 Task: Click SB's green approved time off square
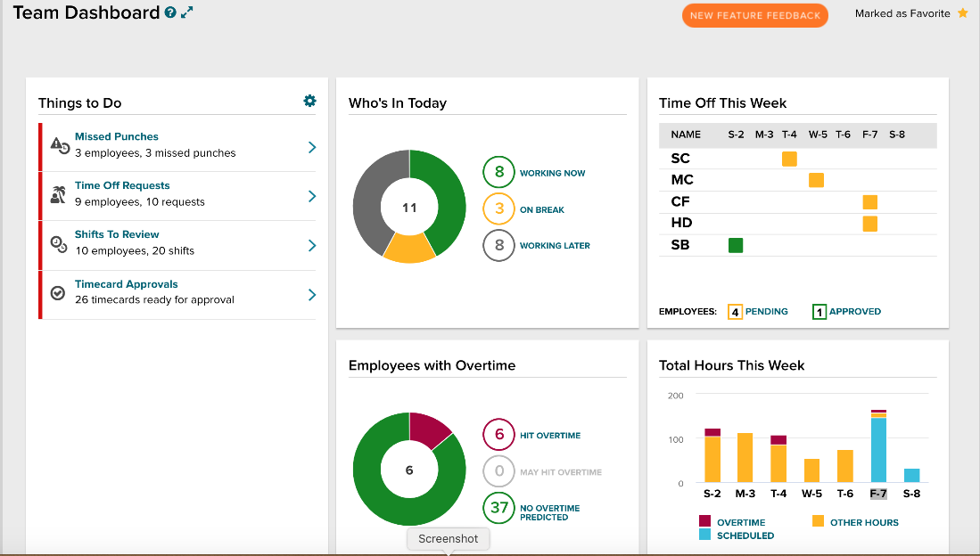click(x=736, y=245)
